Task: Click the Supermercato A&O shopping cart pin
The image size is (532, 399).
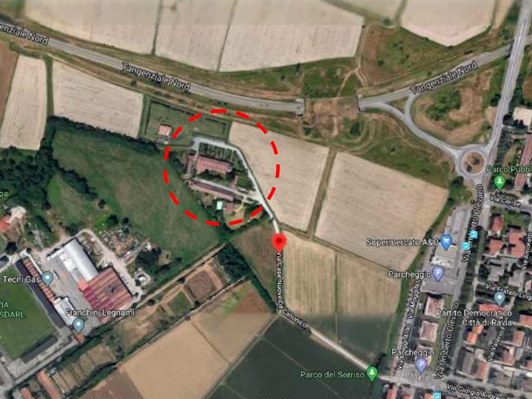Action: click(x=447, y=241)
